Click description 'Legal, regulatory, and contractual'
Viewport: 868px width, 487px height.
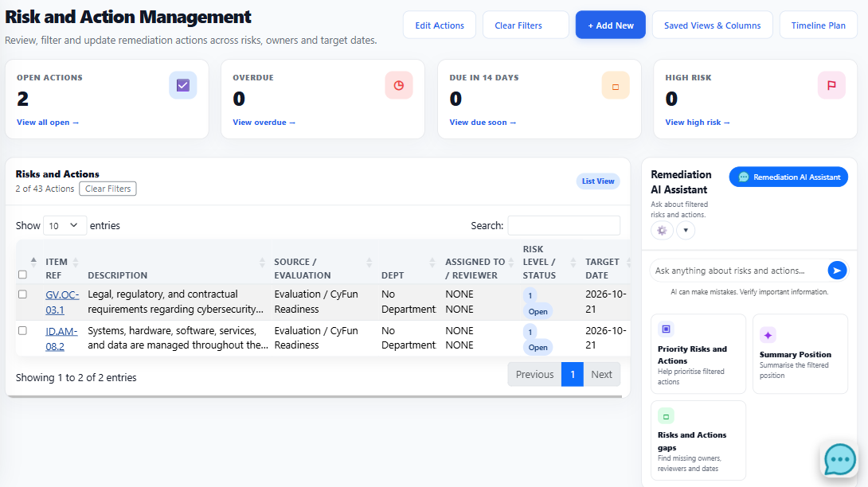coord(162,294)
